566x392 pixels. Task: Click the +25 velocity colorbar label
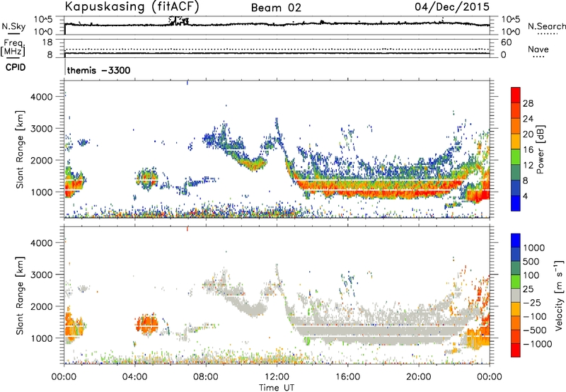[528, 289]
